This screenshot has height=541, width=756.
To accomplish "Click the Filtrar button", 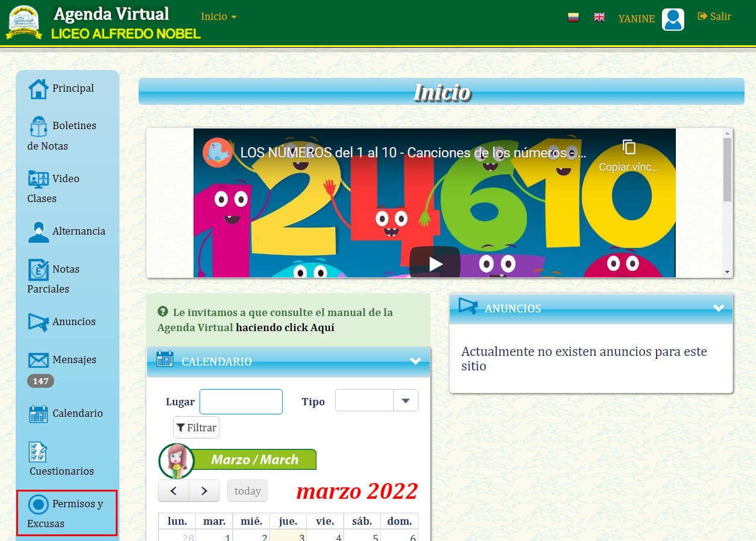I will pos(197,427).
